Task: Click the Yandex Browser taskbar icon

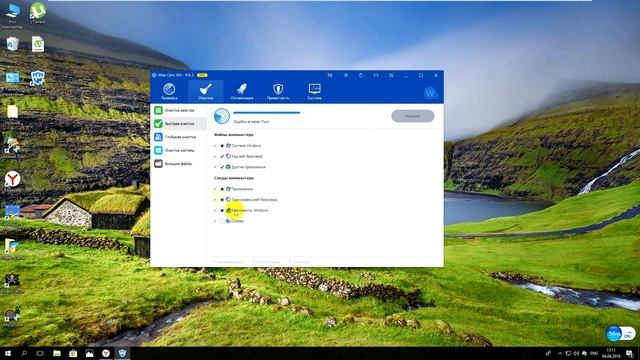Action: pyautogui.click(x=106, y=353)
